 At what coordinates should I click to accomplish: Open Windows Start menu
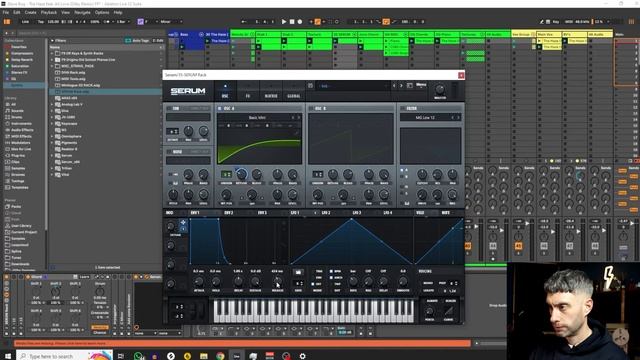pos(7,356)
